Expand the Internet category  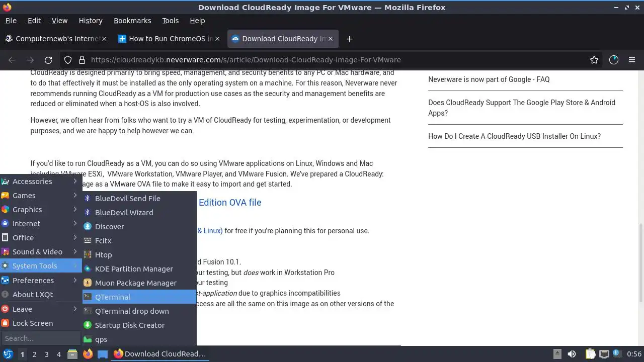point(41,223)
